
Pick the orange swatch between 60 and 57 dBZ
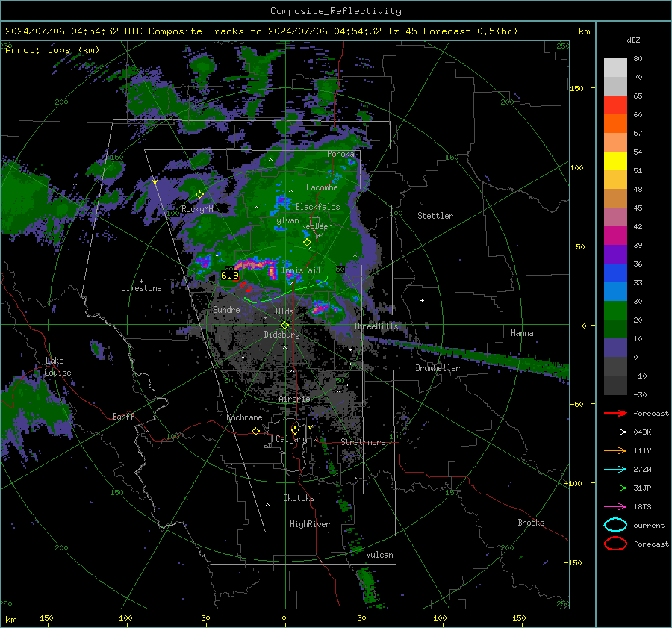[x=615, y=124]
